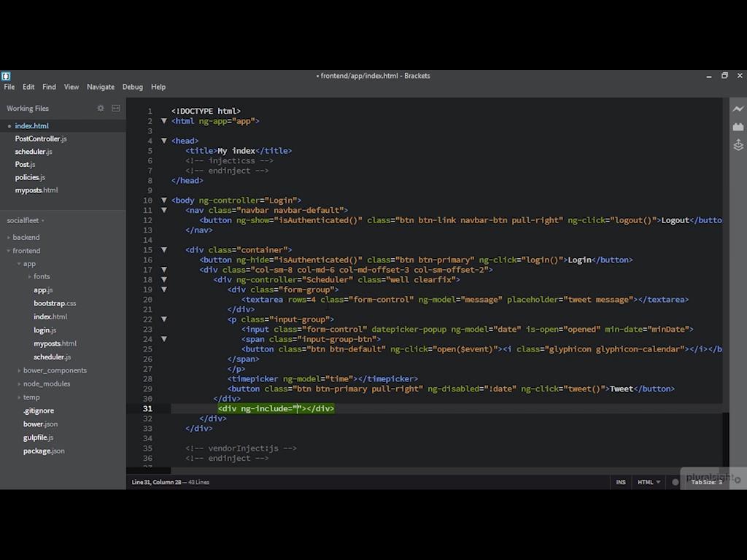Expand the node_modules folder
This screenshot has height=560, width=747.
[x=47, y=384]
